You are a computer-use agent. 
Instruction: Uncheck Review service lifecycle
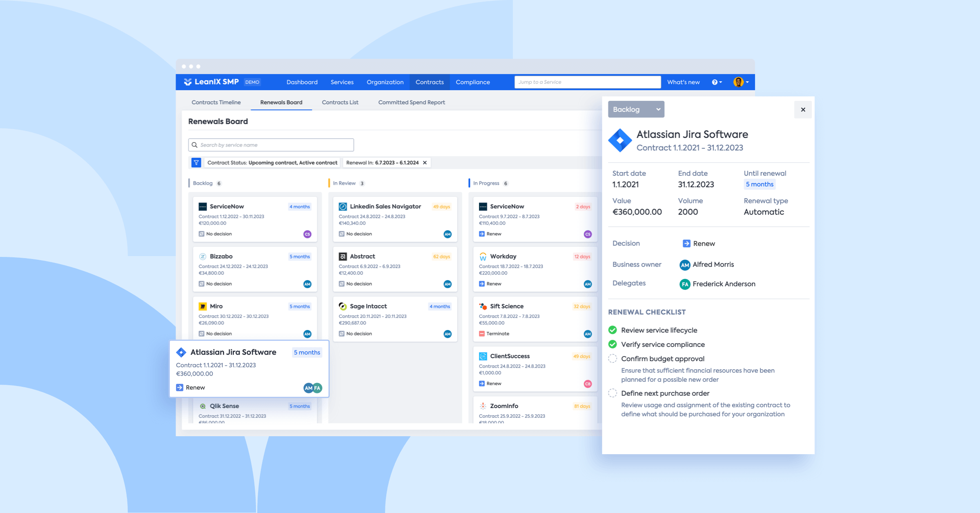[x=612, y=330]
